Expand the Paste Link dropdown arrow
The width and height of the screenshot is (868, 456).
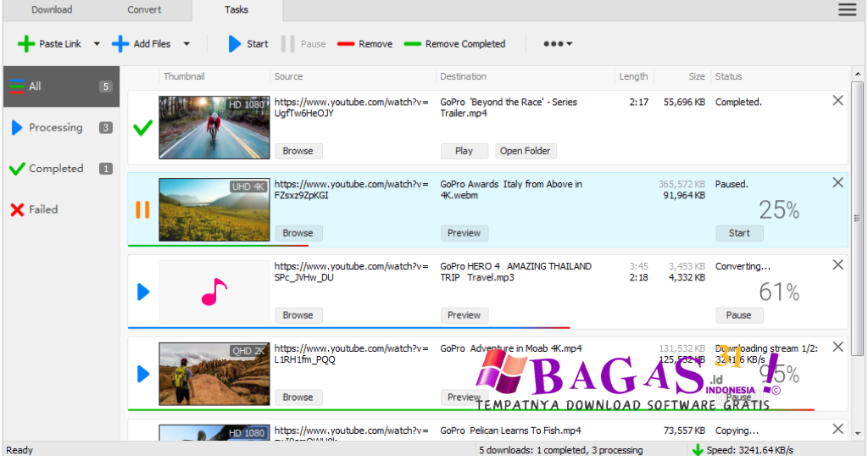pos(97,44)
